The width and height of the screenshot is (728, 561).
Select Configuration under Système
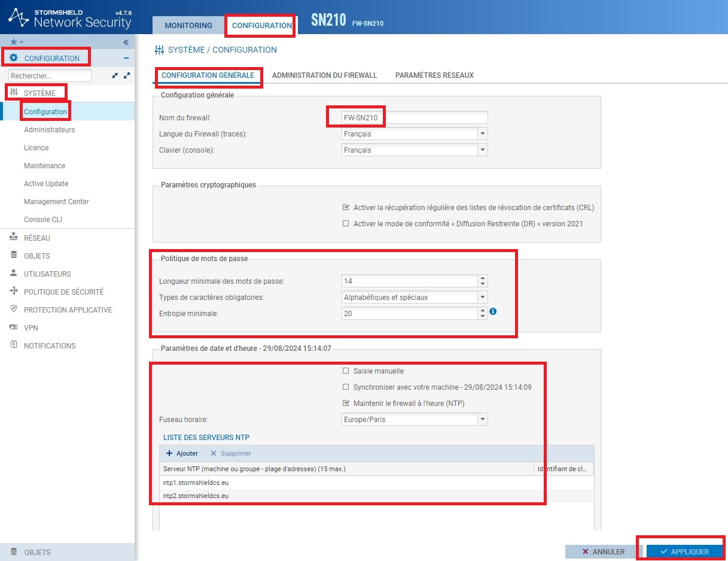tap(45, 112)
